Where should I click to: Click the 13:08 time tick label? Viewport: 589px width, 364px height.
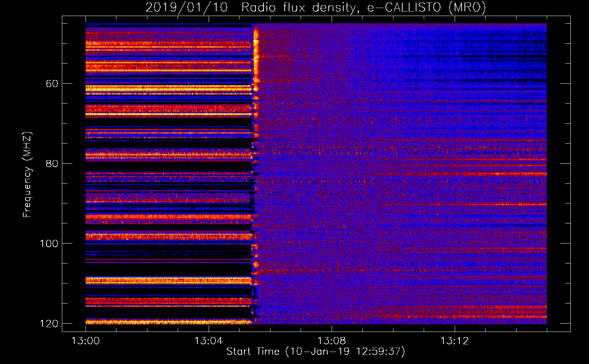[332, 341]
